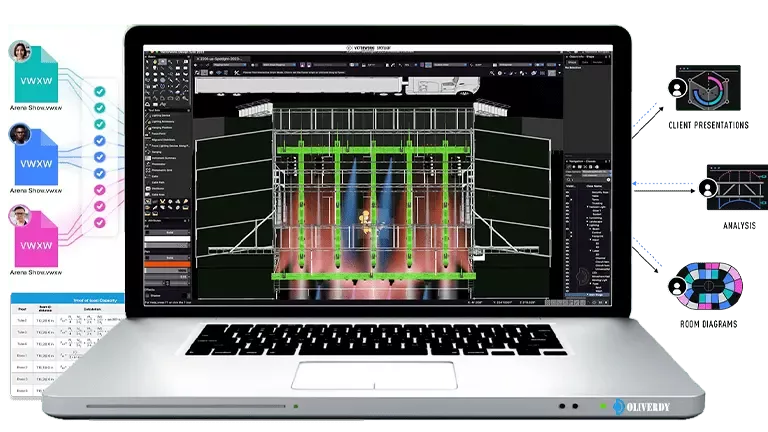Open the active layer dropdown in view bar
768x432 pixels.
pos(279,65)
